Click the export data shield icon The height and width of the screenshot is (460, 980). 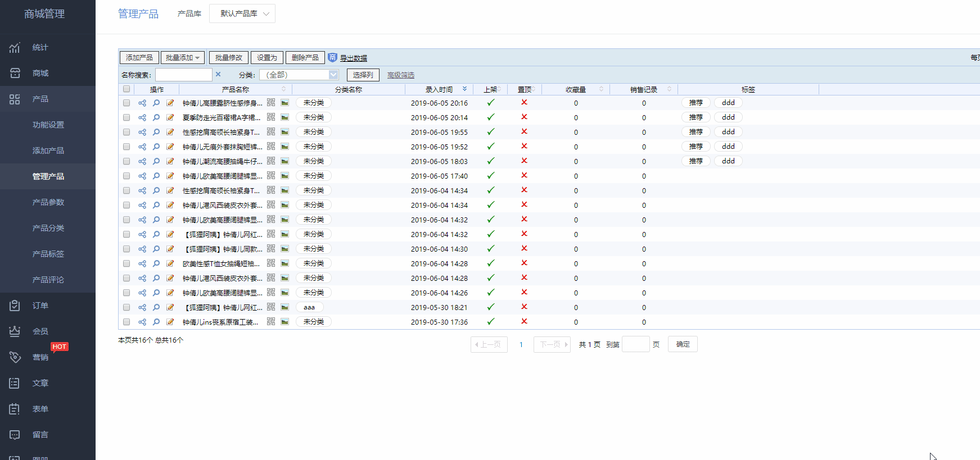(x=332, y=57)
